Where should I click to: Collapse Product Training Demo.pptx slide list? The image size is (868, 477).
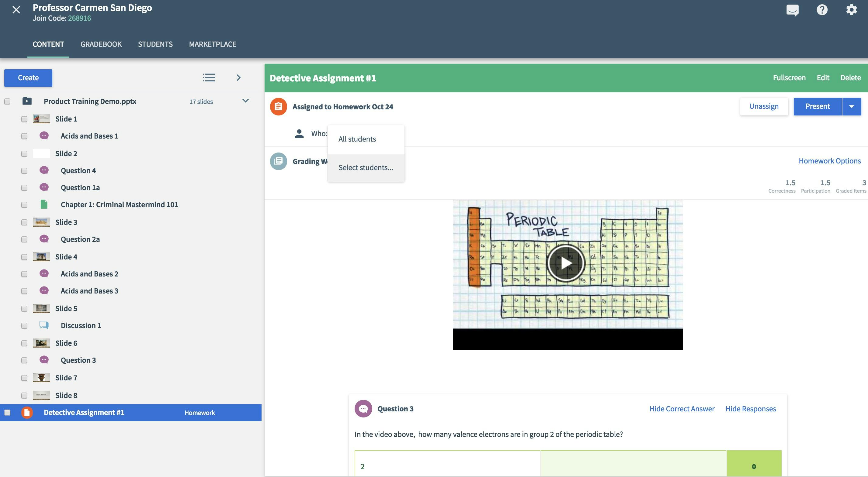[x=246, y=101]
